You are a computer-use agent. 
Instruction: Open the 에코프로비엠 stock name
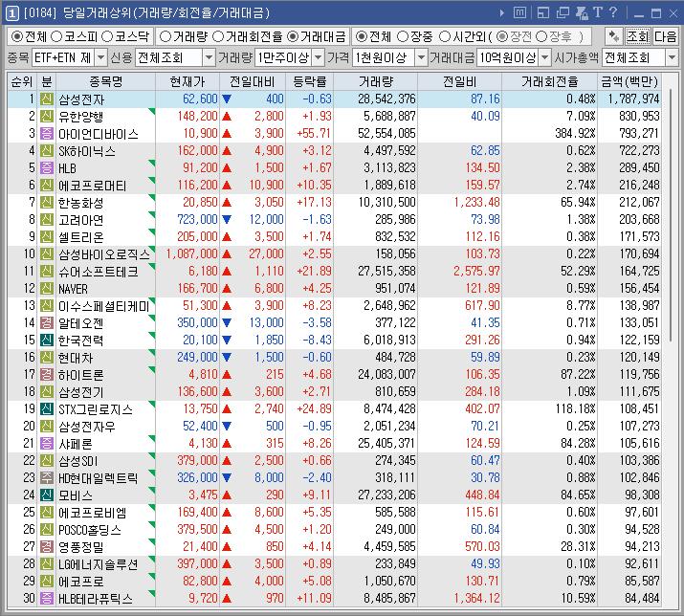(x=93, y=513)
